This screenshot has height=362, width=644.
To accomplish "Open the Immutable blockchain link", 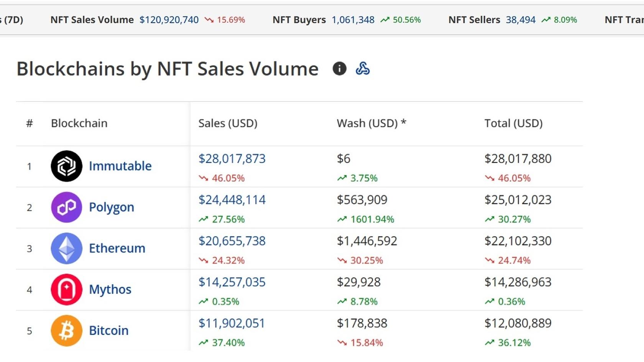I will coord(120,166).
